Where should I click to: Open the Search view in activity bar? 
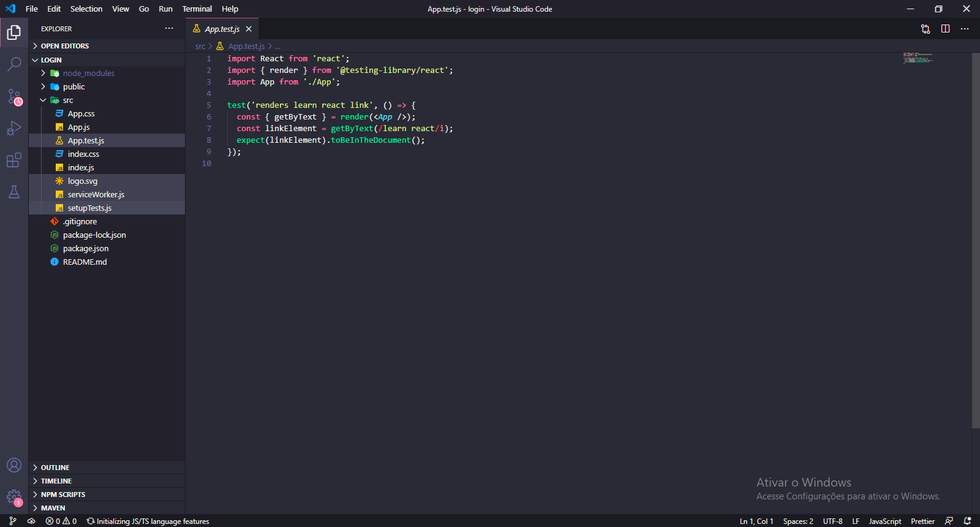tap(14, 64)
